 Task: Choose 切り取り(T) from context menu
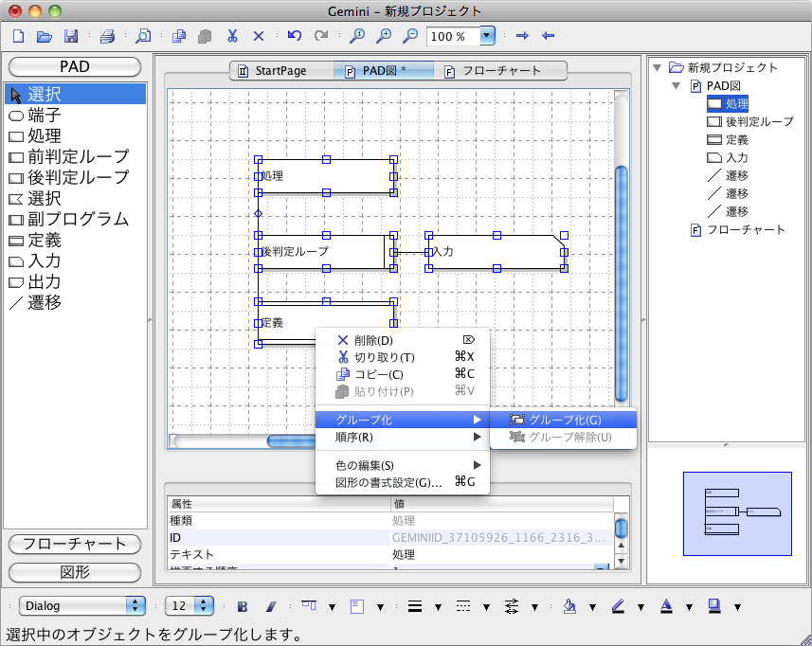pyautogui.click(x=403, y=357)
